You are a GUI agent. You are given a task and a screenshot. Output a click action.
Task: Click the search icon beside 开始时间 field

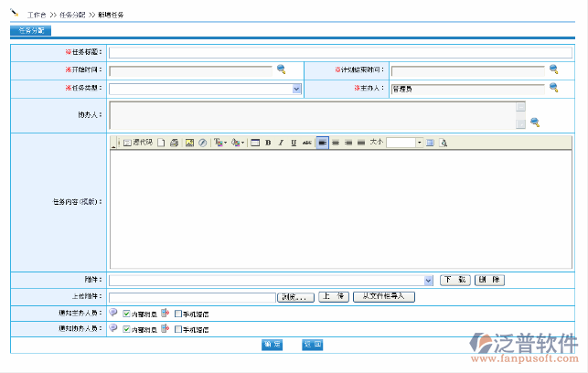coord(282,69)
